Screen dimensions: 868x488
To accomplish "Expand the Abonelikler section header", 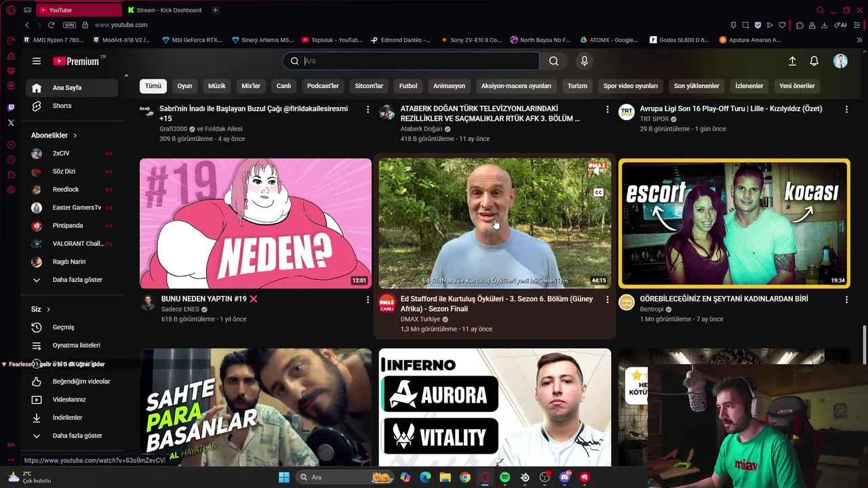I will [54, 136].
